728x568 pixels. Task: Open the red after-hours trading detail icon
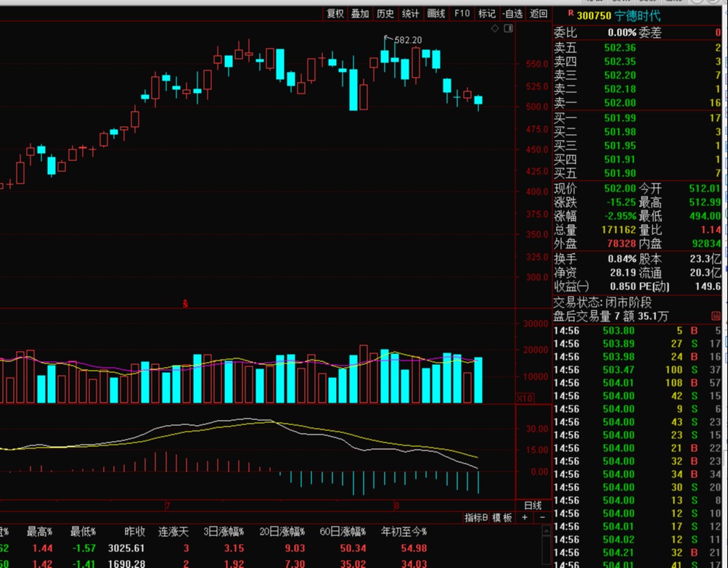pos(716,316)
